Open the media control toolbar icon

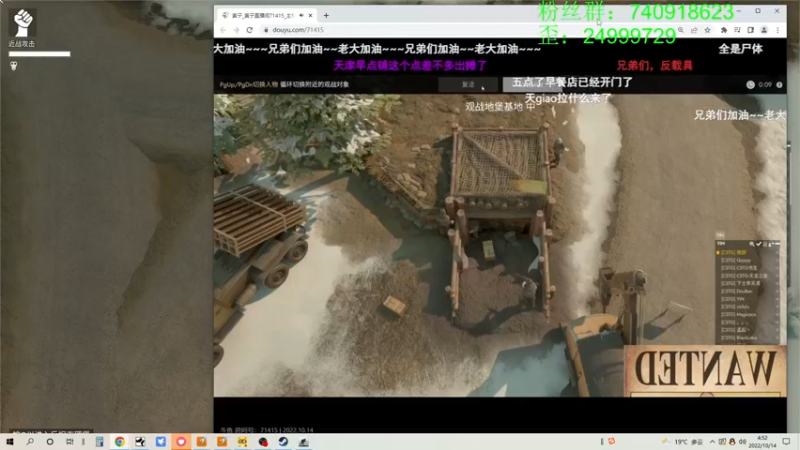737,30
